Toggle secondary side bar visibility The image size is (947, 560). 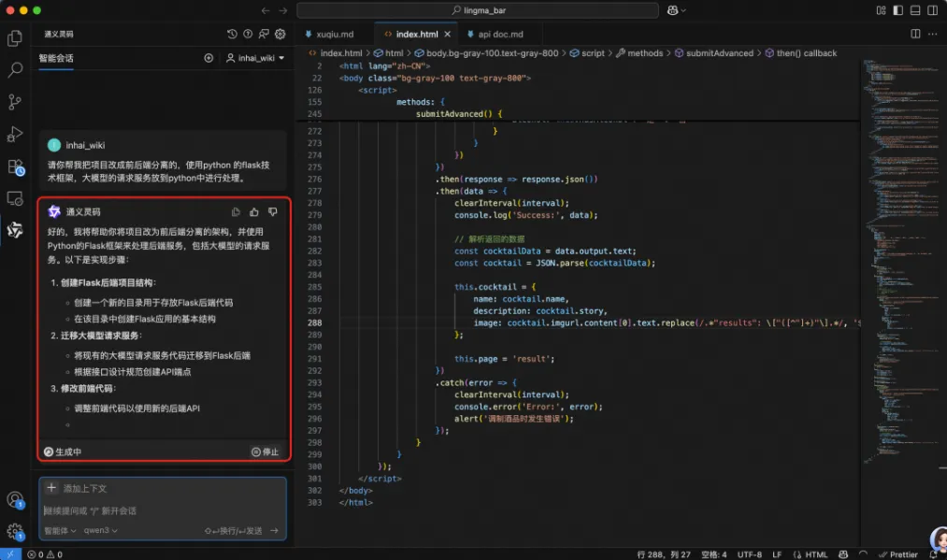932,10
